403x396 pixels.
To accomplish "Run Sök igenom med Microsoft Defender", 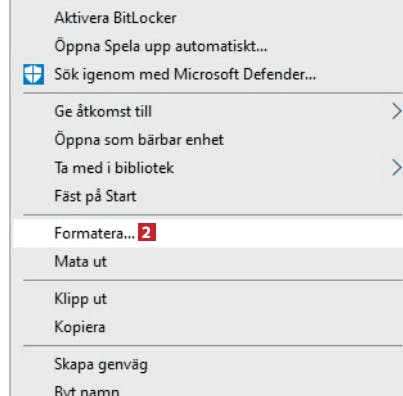I will pos(185,74).
